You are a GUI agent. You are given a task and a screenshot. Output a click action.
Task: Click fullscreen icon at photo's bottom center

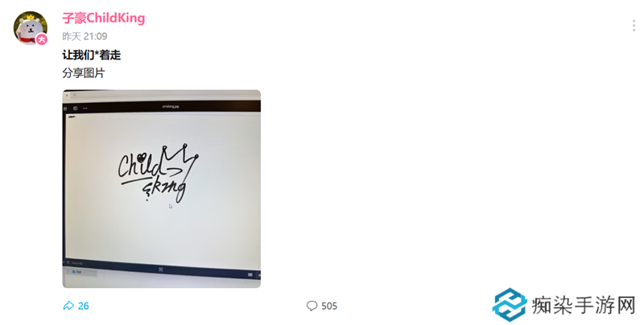pyautogui.click(x=160, y=269)
